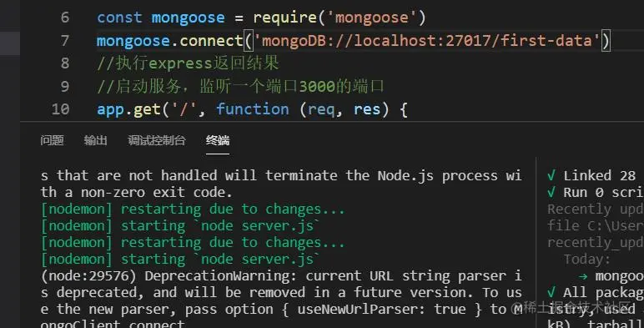Place cursor in the 执行express返回结果 comment

[188, 63]
